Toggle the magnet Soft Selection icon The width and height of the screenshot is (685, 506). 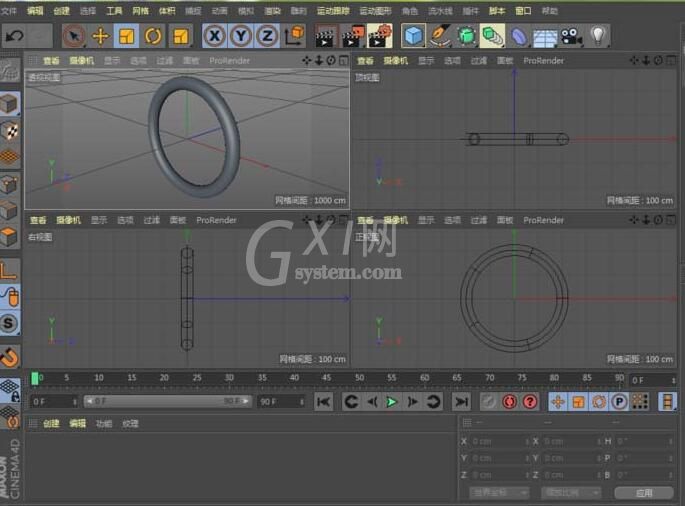pyautogui.click(x=10, y=356)
